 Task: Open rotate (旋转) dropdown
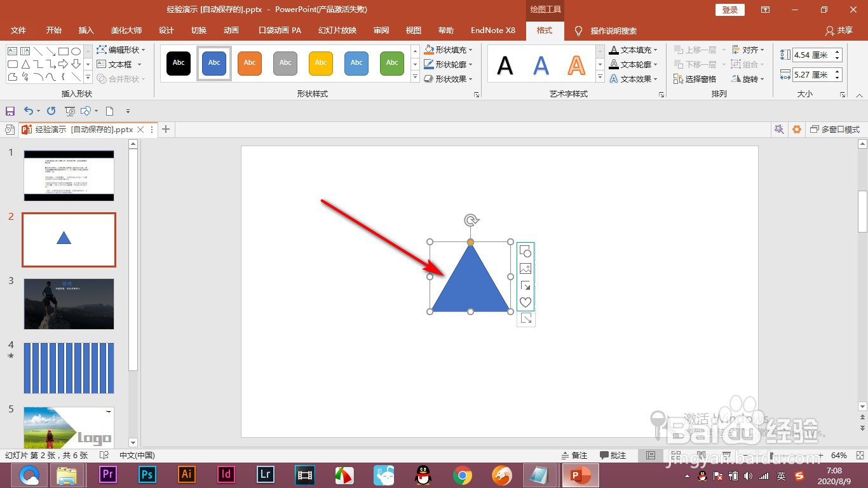tap(748, 79)
